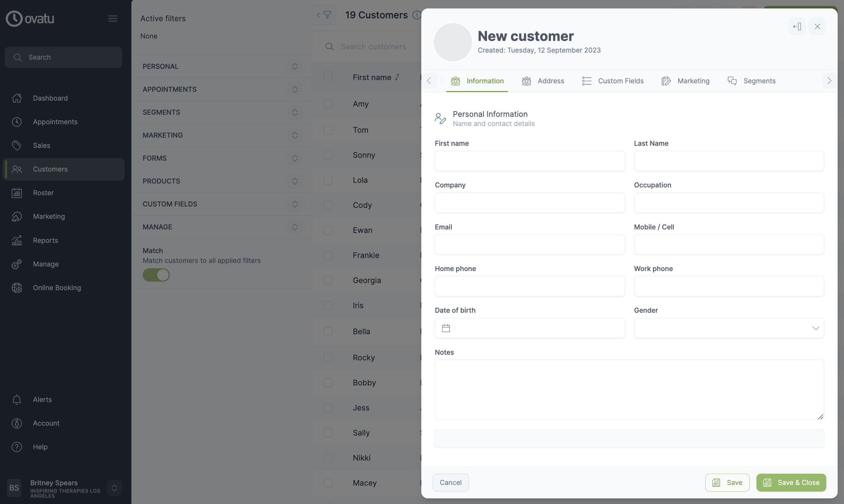844x504 pixels.
Task: Open the Marketing tab in the customer dialog
Action: tap(693, 81)
